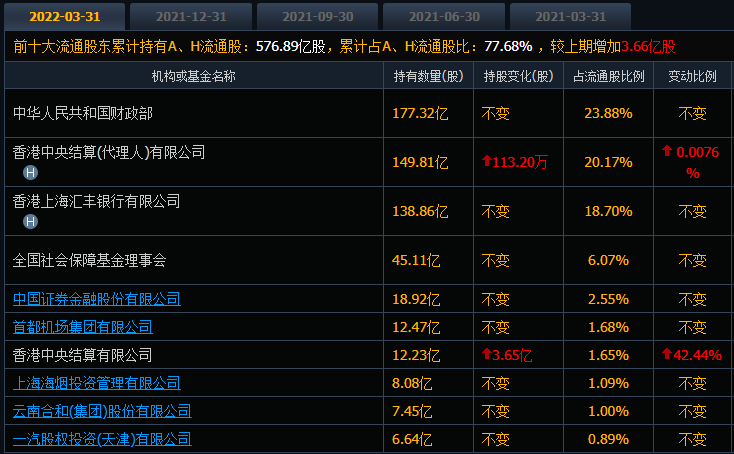Click holding value 12.23亿
Screen dimensions: 734x454
pyautogui.click(x=416, y=355)
